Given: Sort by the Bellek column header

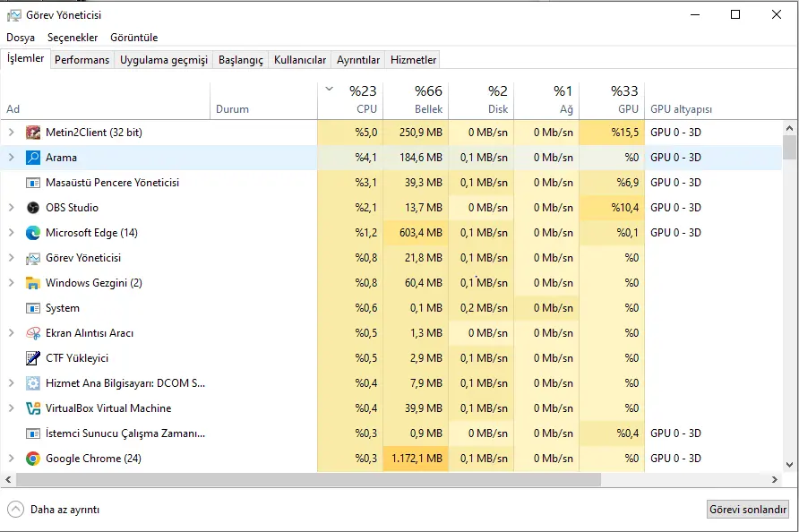Looking at the screenshot, I should pos(416,100).
